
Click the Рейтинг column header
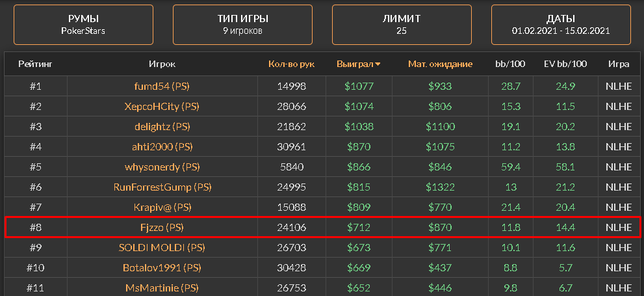pos(35,64)
